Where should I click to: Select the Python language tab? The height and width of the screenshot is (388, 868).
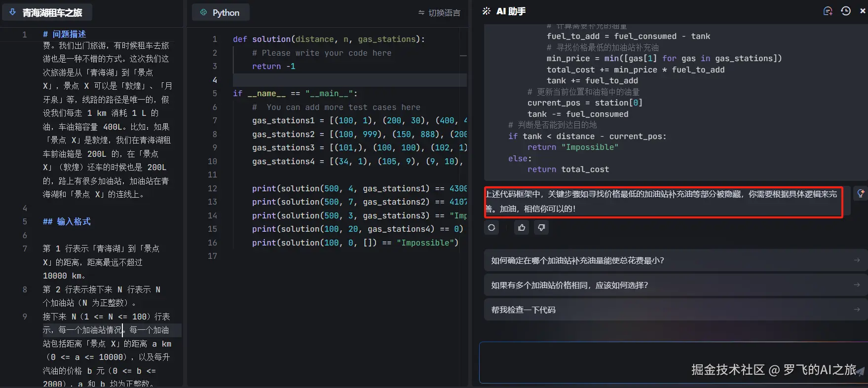pos(221,13)
